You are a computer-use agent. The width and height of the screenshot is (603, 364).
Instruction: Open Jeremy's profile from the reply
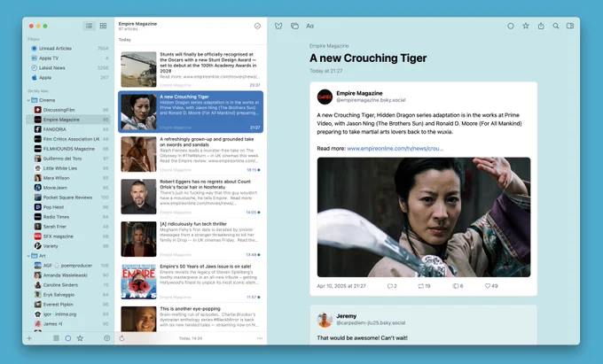[x=347, y=316]
